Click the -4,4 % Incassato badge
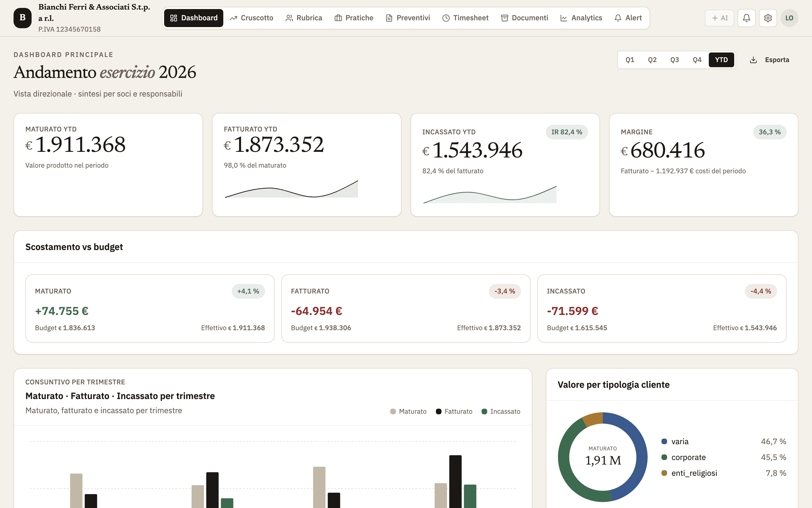The width and height of the screenshot is (812, 508). [x=761, y=291]
